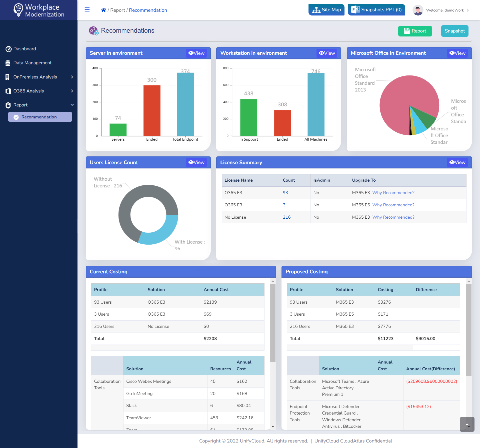View License Summary details

[457, 162]
